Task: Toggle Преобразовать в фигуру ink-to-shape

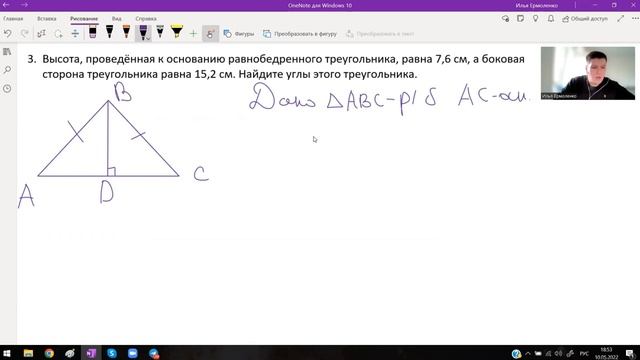Action: tap(300, 34)
